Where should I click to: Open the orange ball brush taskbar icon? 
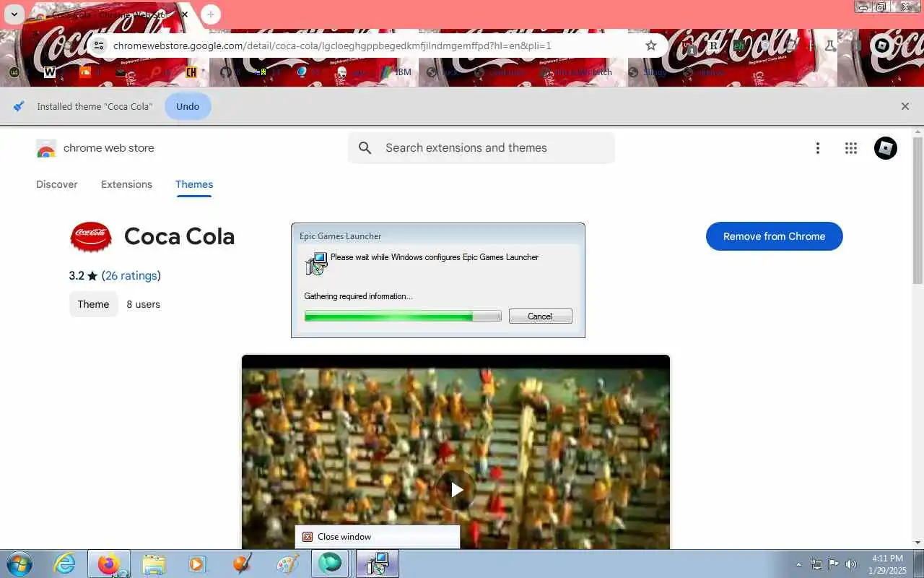[x=243, y=564]
